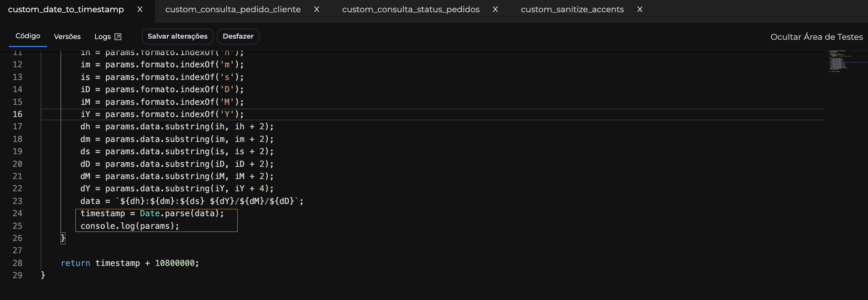The image size is (868, 300).
Task: Switch to custom_consulta_pedido_cliente tab
Action: tap(233, 10)
